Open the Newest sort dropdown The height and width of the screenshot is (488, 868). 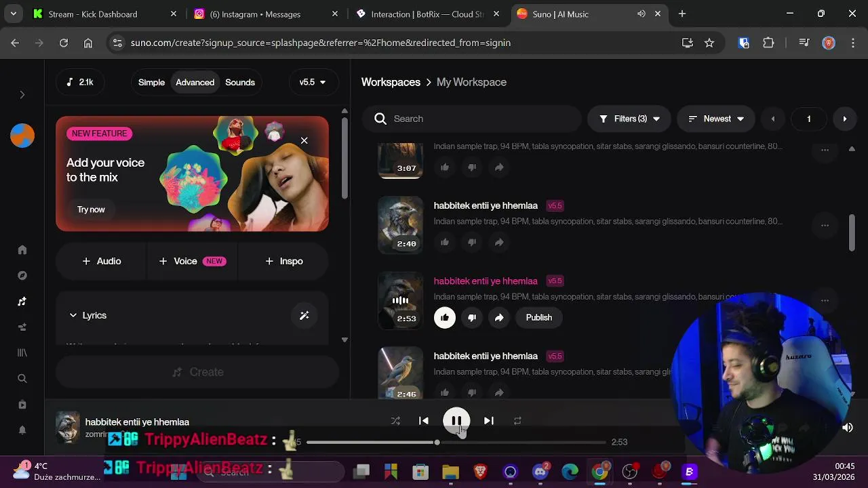tap(716, 119)
